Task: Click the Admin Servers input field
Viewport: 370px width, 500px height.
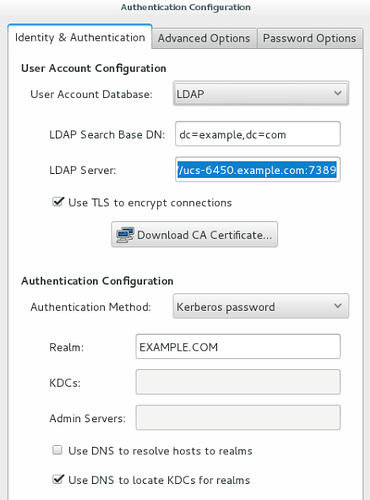Action: pyautogui.click(x=238, y=418)
